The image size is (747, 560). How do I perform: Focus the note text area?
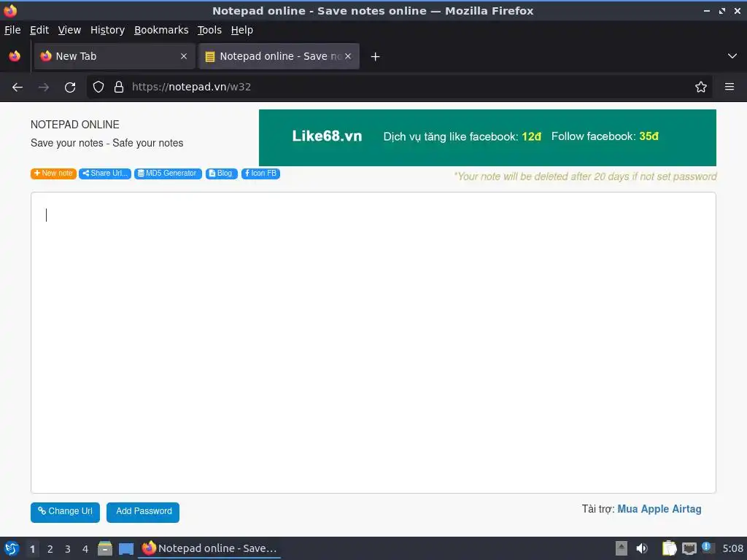click(x=373, y=343)
